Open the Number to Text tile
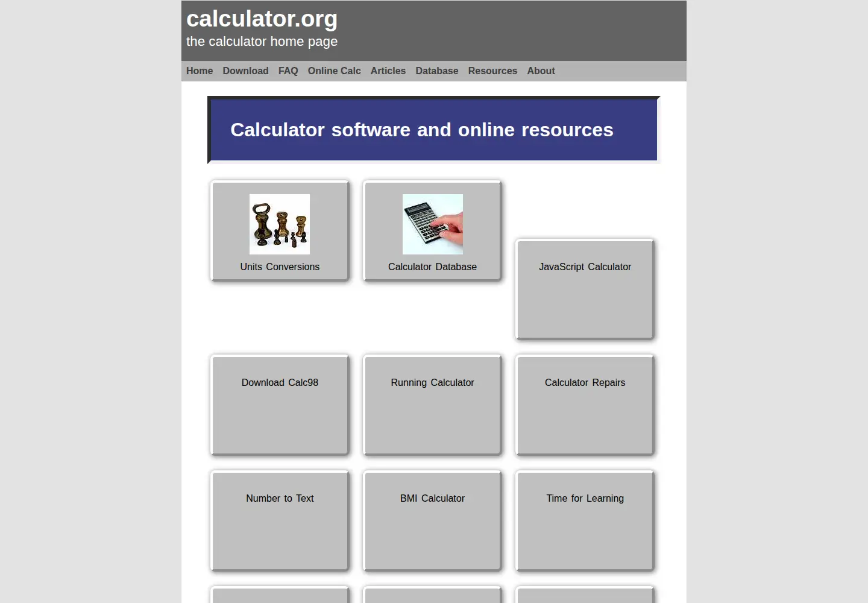 [280, 521]
